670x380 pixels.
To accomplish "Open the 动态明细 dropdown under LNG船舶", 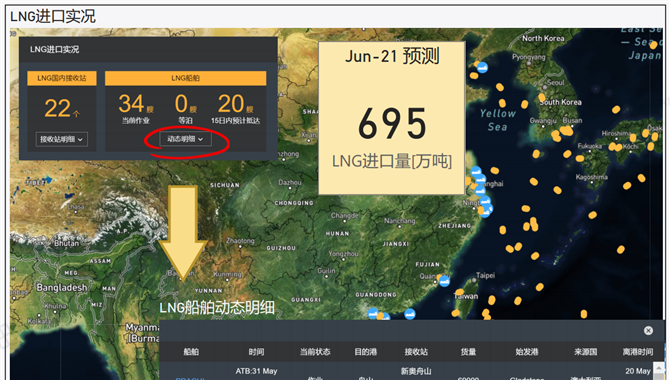I will pyautogui.click(x=185, y=139).
